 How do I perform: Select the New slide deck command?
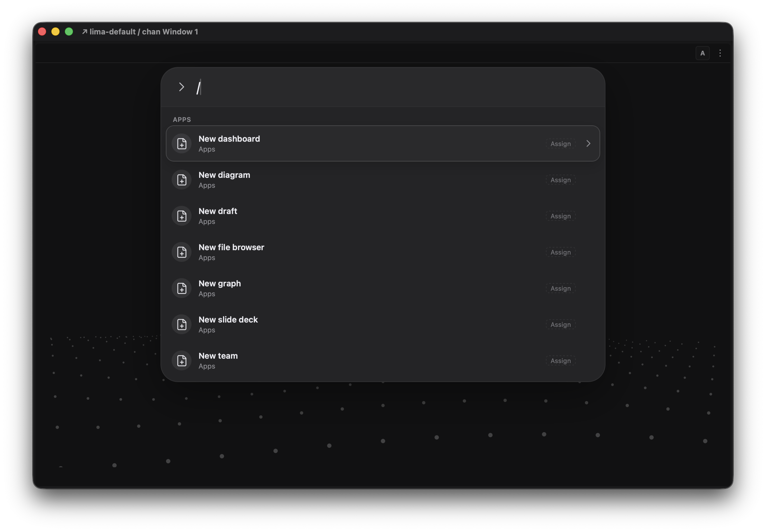coord(383,325)
